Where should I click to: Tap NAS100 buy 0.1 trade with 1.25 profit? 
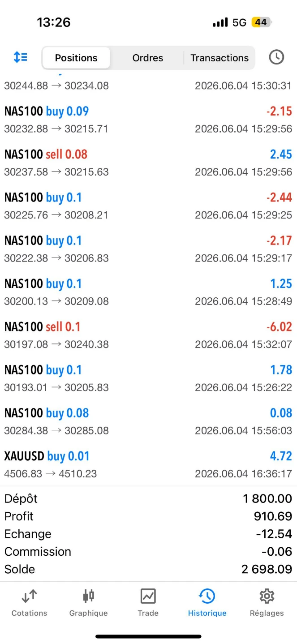pyautogui.click(x=148, y=292)
